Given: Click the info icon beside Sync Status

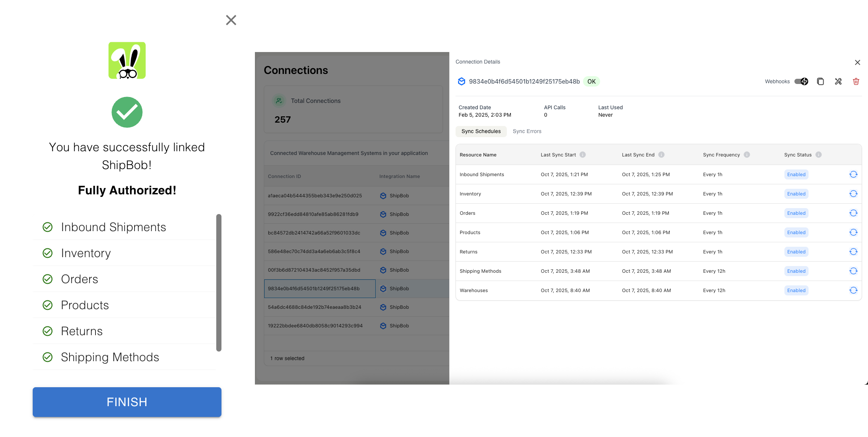Looking at the screenshot, I should point(818,155).
